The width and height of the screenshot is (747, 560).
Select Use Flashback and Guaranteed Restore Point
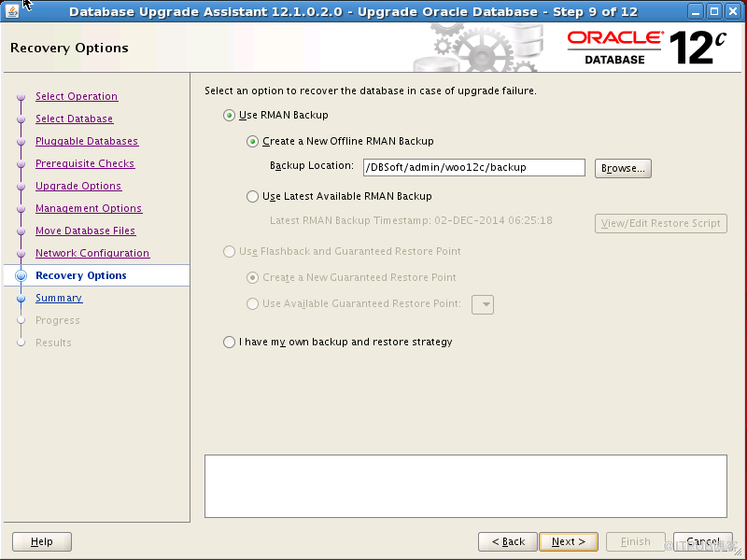pos(229,251)
